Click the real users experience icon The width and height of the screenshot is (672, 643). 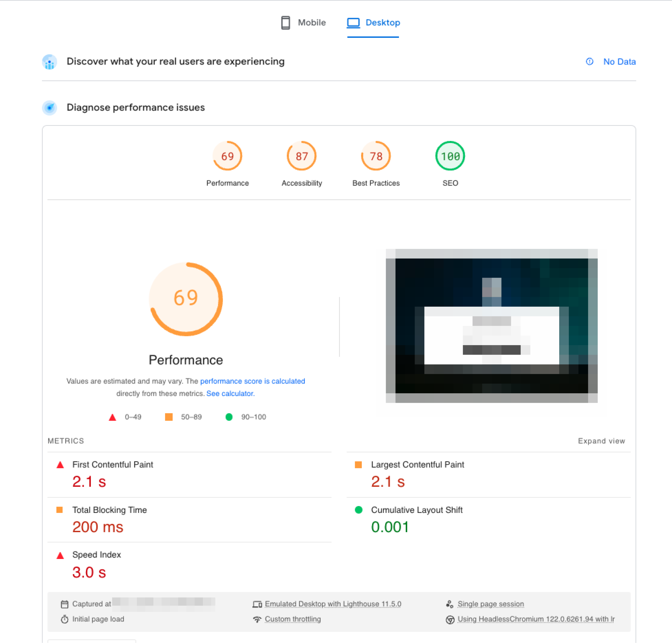(49, 62)
